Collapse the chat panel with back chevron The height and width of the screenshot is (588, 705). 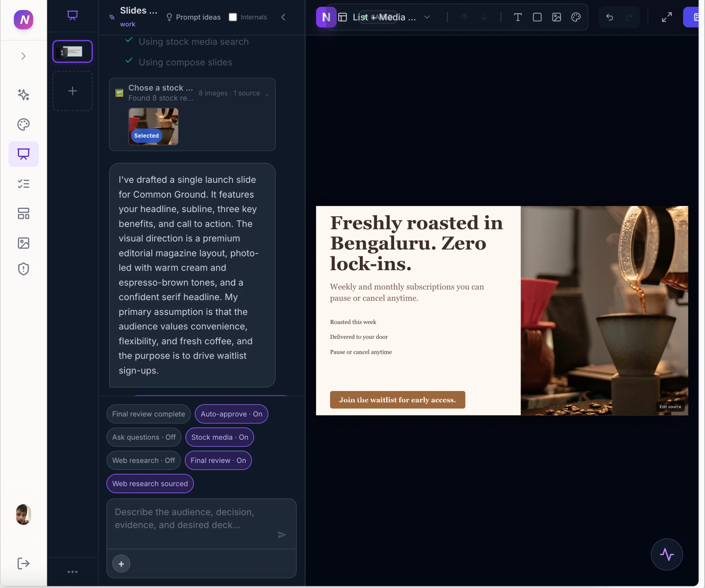click(283, 17)
